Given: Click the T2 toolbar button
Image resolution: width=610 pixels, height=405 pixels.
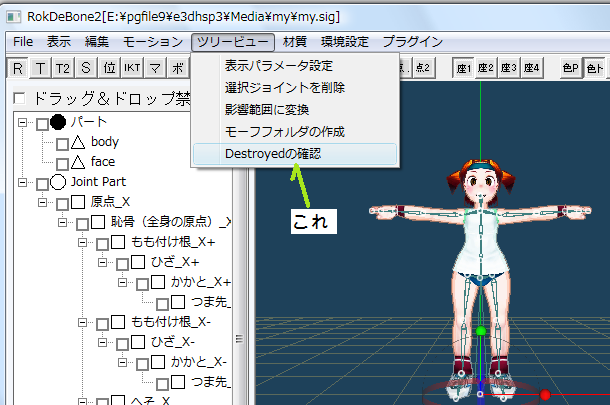Looking at the screenshot, I should coord(62,68).
